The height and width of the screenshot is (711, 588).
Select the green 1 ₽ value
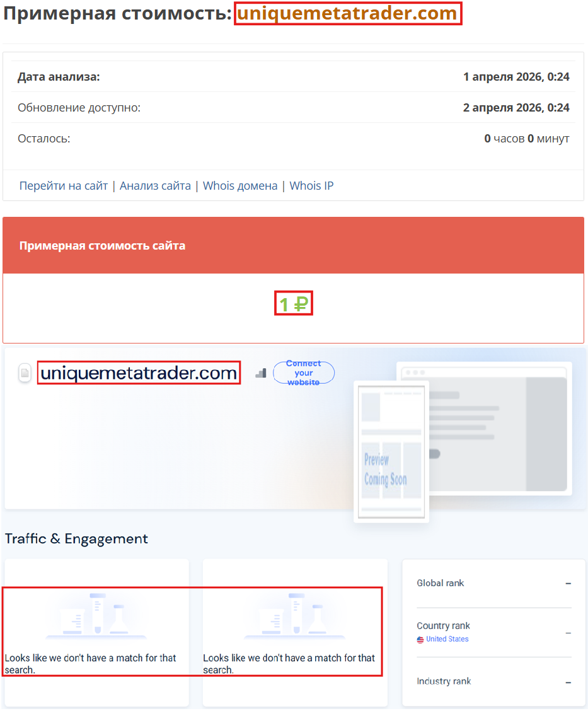(293, 303)
